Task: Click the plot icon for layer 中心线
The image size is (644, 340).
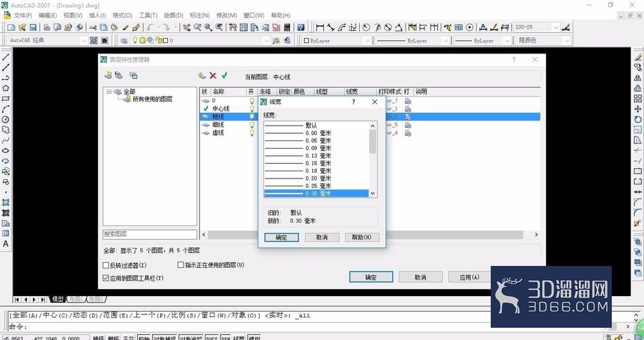Action: [x=408, y=109]
